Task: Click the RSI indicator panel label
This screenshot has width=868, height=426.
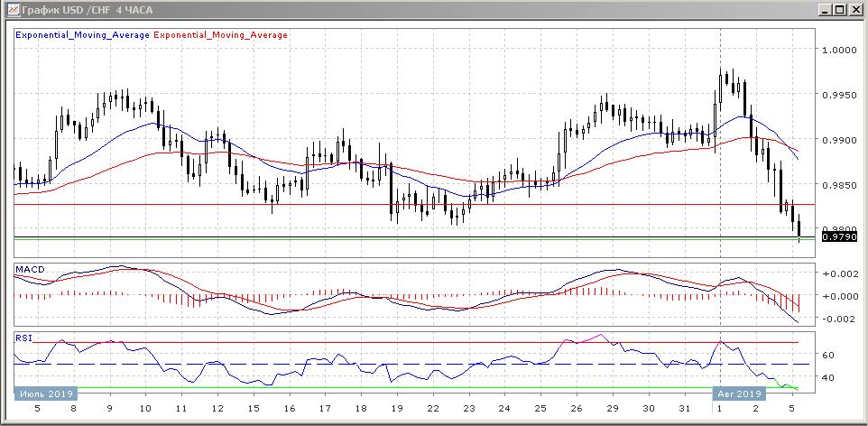Action: 23,338
